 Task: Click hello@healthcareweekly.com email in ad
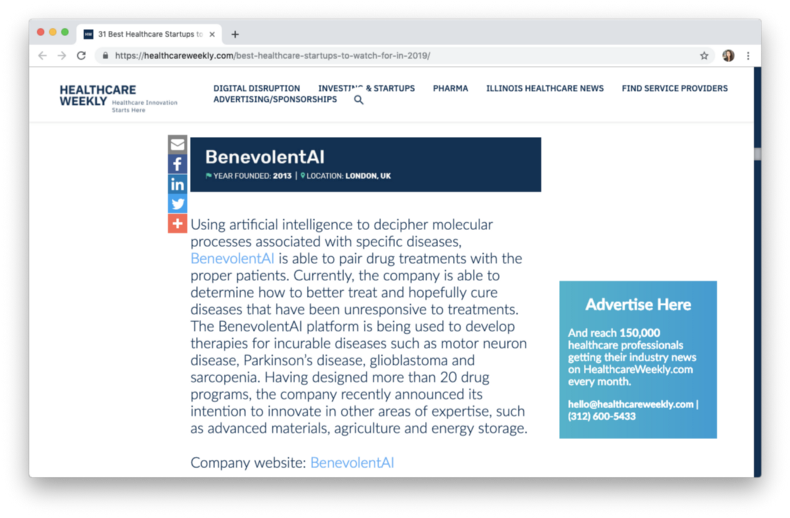(x=630, y=404)
